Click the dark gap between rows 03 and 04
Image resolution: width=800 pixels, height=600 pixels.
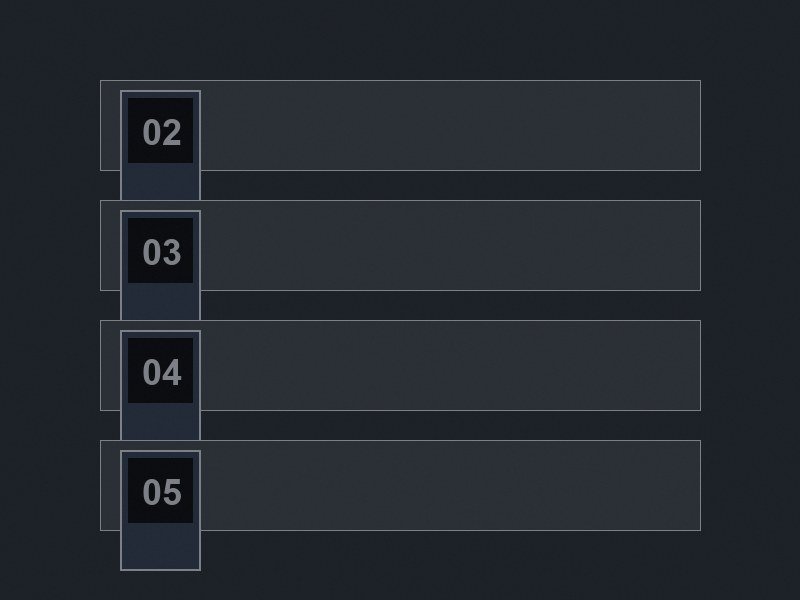(451, 305)
